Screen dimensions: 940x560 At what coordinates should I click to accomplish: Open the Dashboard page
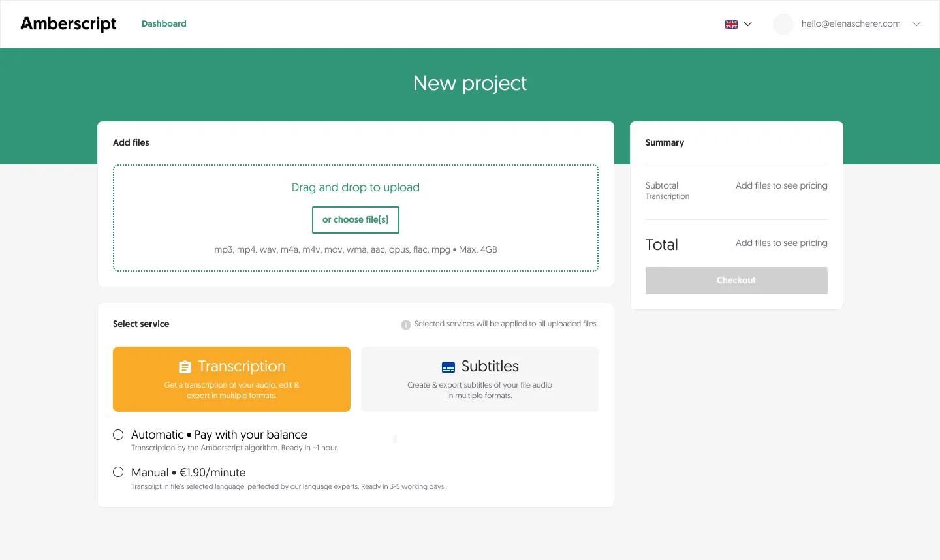coord(164,23)
